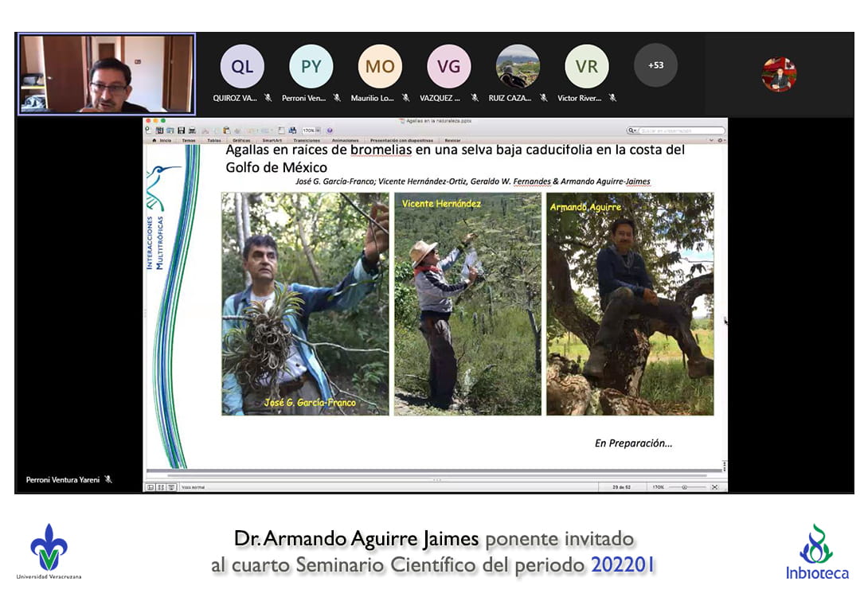868x605 pixels.
Task: Switch to normal view icon in status bar
Action: click(151, 486)
